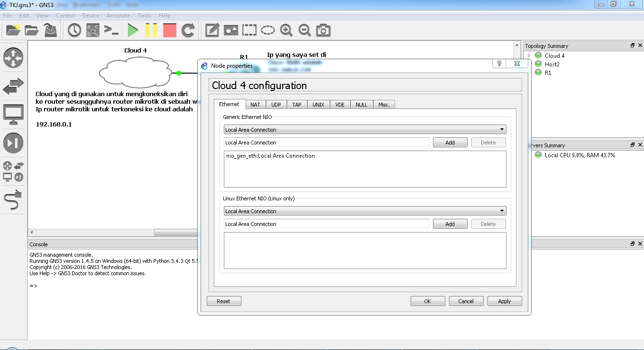Float the Topology Summary panel
644x350 pixels.
click(633, 45)
